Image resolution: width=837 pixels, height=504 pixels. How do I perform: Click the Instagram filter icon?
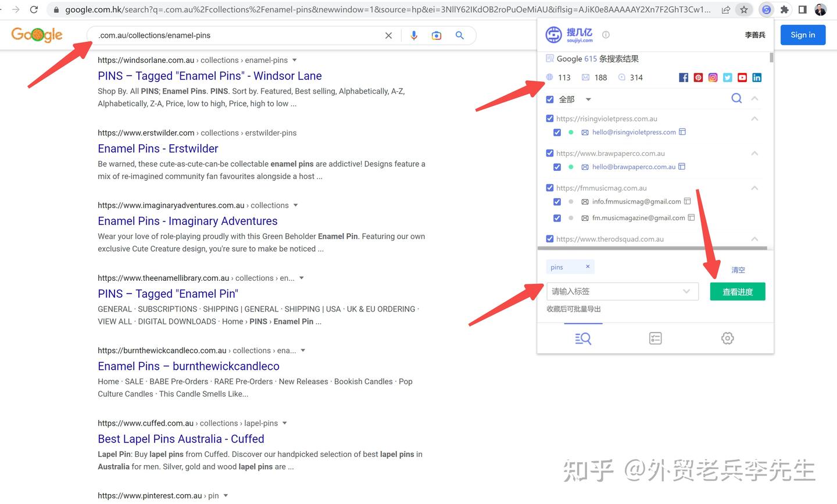tap(713, 77)
